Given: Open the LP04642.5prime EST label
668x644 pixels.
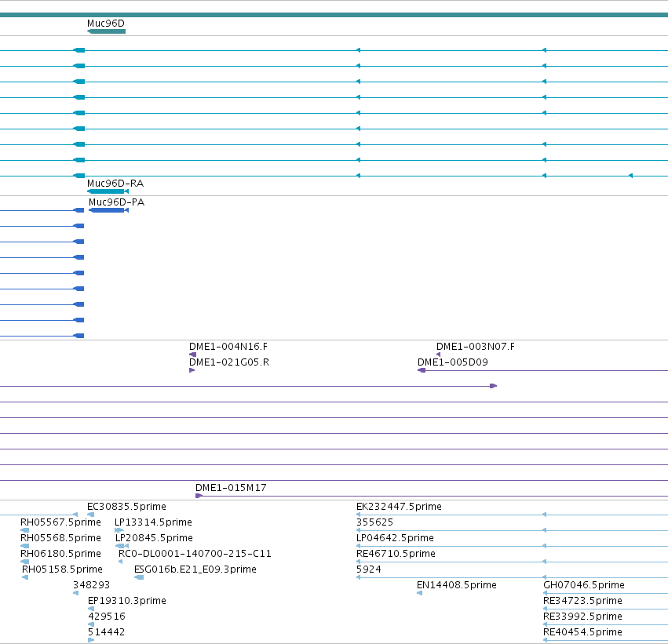Looking at the screenshot, I should point(396,538).
